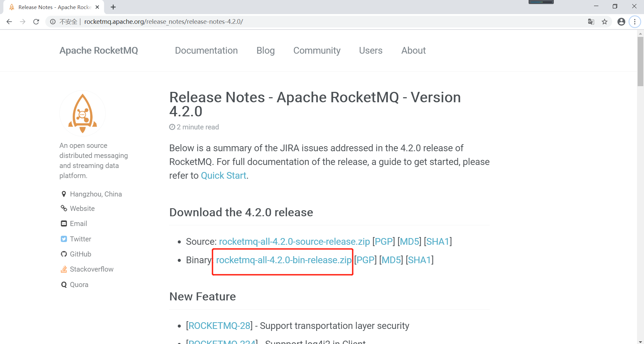
Task: Open the ROCKETMQ-28 issue link
Action: coord(219,325)
